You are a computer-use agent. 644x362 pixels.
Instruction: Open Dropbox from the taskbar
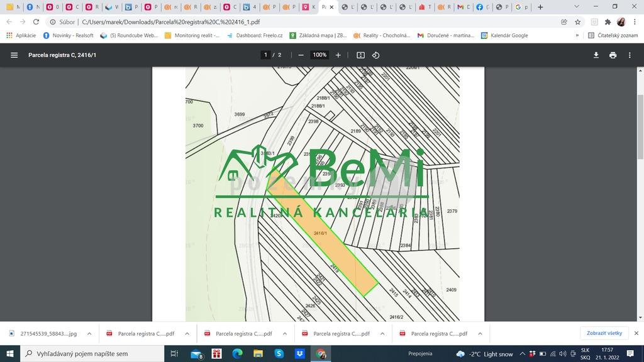tap(300, 353)
